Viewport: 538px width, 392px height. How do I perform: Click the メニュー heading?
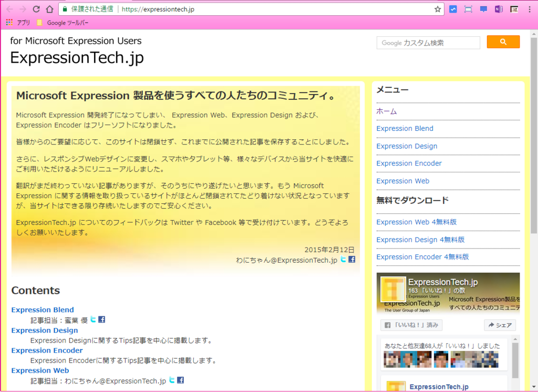(x=392, y=90)
